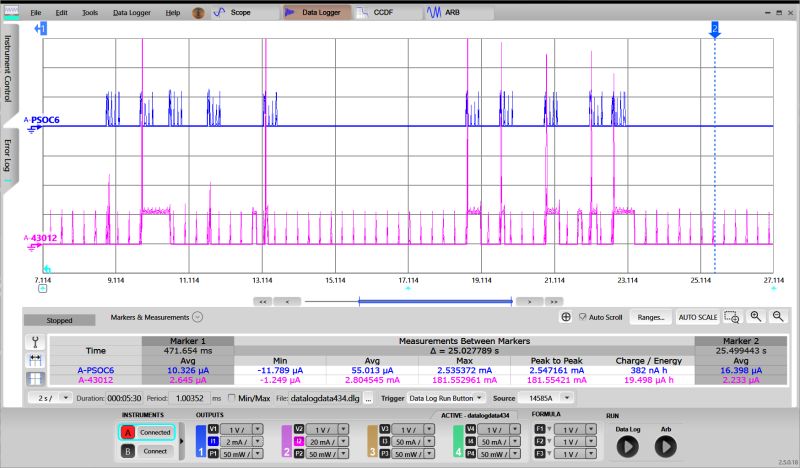Toggle the I1 current trace on output 1

tap(213, 441)
